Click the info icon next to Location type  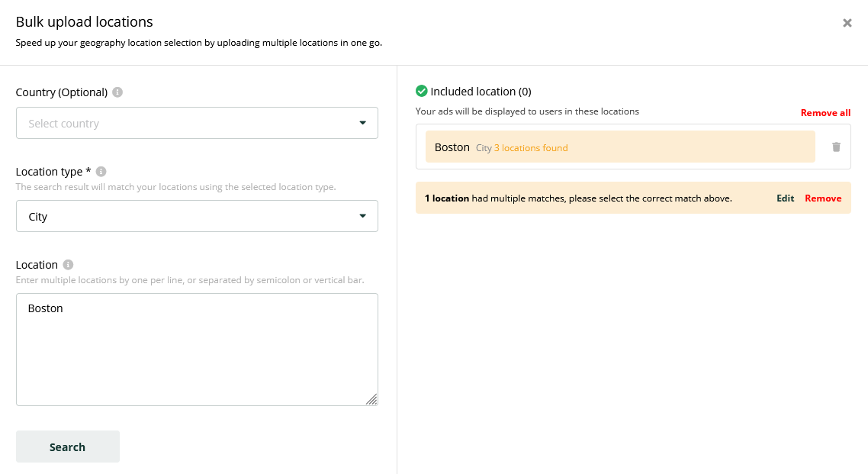[x=101, y=172]
